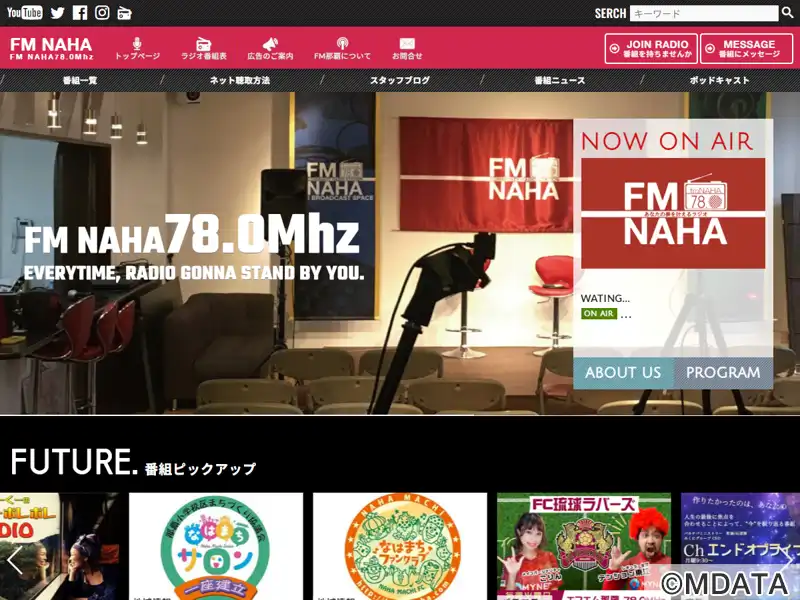The image size is (800, 600).
Task: Open ネット聴取方法 navigation tab
Action: [x=240, y=80]
